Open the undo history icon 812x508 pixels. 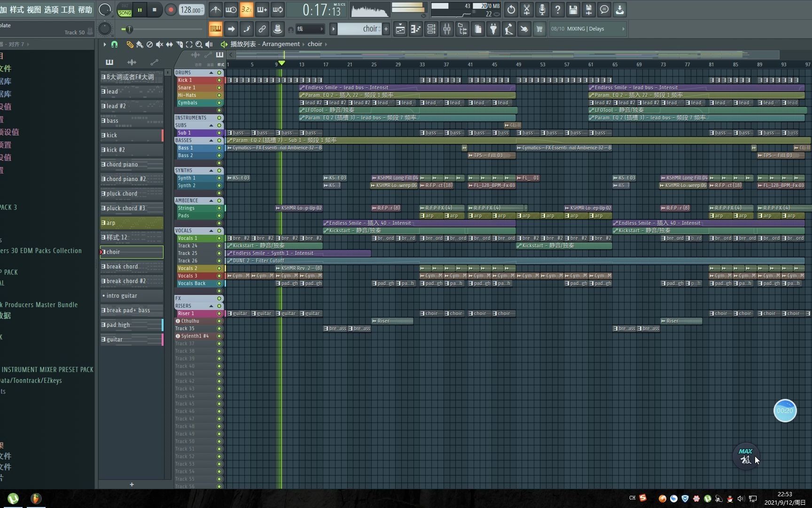point(511,9)
